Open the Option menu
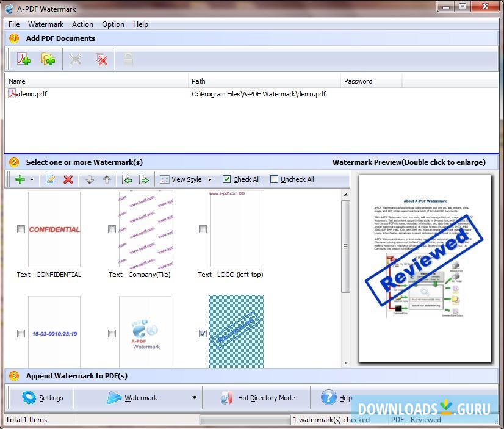The image size is (504, 429). (113, 24)
